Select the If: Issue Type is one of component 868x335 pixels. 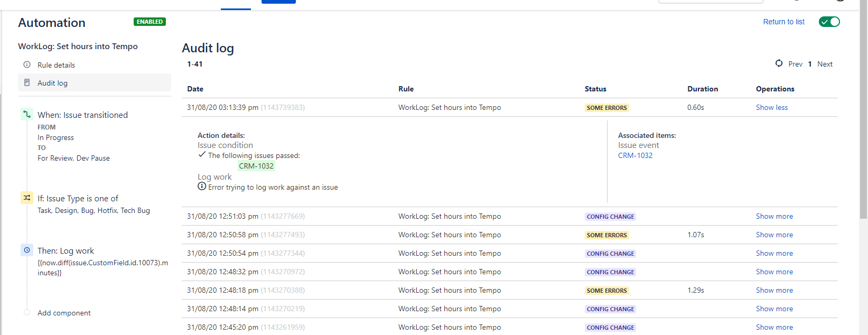coord(78,198)
